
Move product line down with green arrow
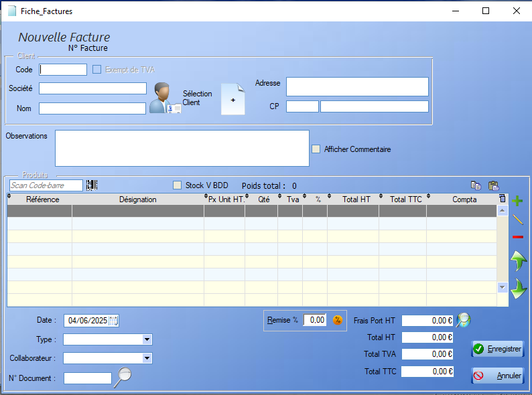(519, 289)
